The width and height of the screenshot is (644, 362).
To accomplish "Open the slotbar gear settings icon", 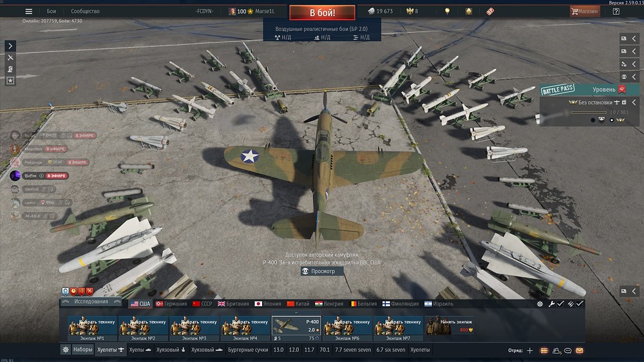I will [x=540, y=304].
